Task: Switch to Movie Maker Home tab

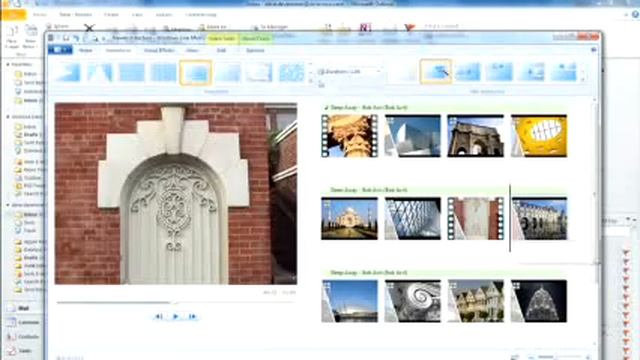Action: (x=85, y=50)
